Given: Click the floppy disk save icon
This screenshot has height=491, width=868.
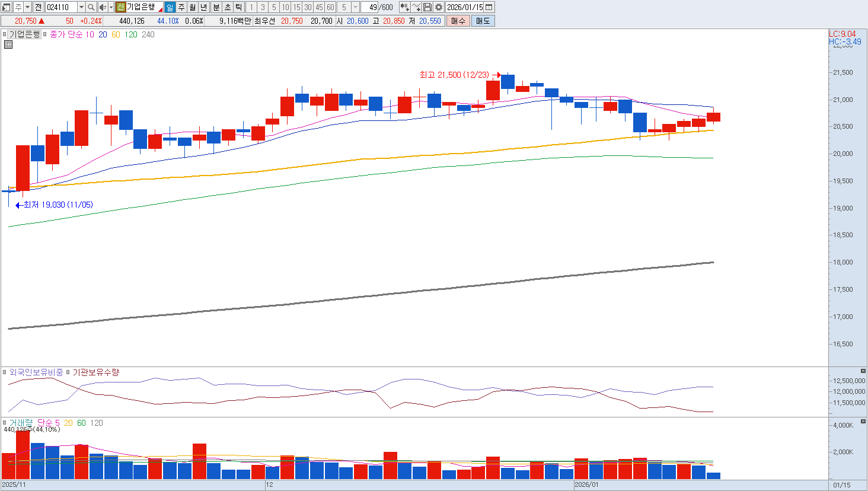Looking at the screenshot, I should pyautogui.click(x=427, y=7).
